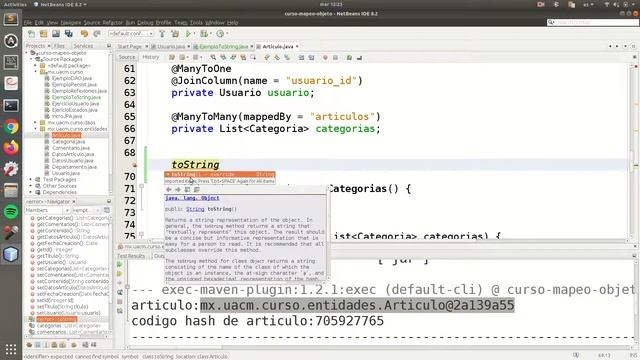Click the Debug Project toolbar icon
Screen dimensions: 640x360
tap(204, 34)
